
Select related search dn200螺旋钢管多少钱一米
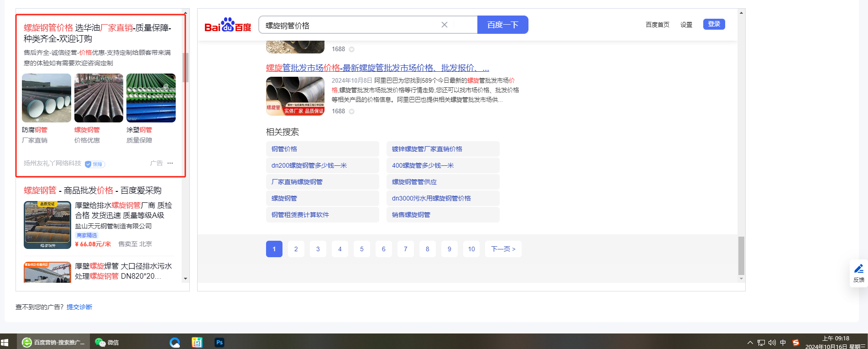[322, 165]
